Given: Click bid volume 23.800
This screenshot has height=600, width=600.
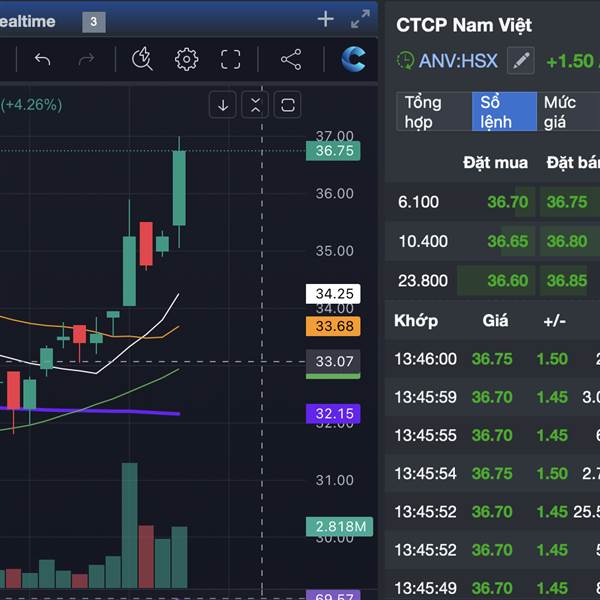Looking at the screenshot, I should pos(423,281).
